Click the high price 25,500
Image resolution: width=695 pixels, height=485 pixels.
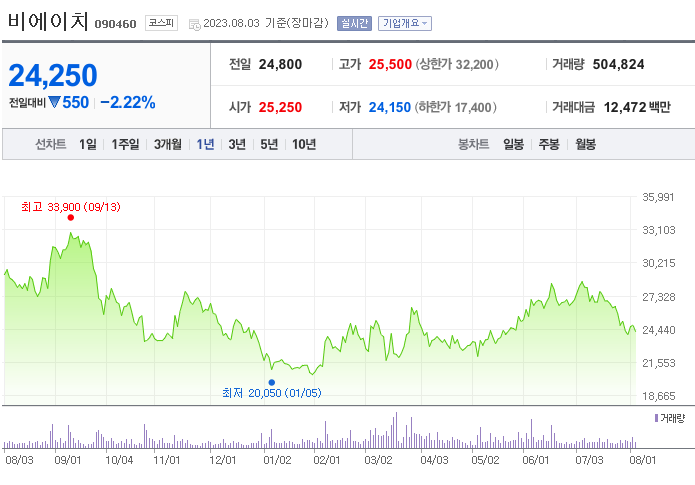tap(390, 64)
